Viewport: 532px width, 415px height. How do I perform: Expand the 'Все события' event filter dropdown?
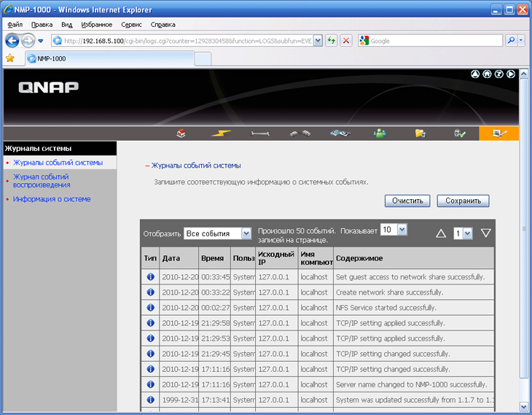[246, 233]
